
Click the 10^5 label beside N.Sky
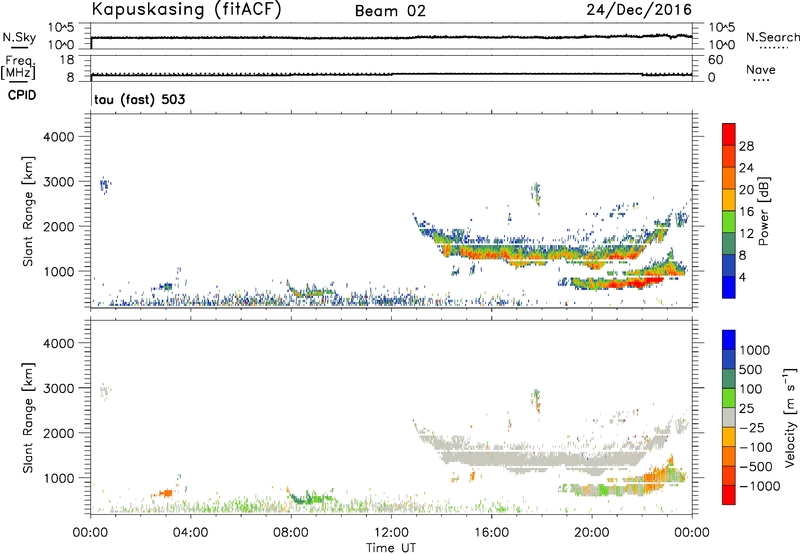(x=61, y=27)
